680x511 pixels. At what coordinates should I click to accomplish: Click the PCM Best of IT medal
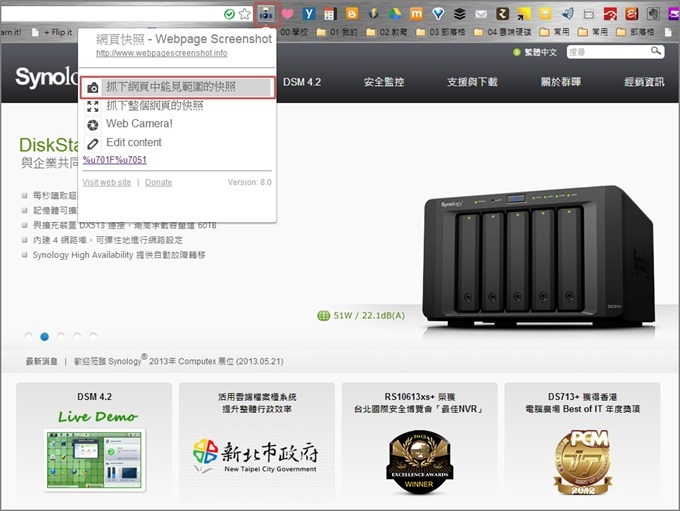(582, 462)
